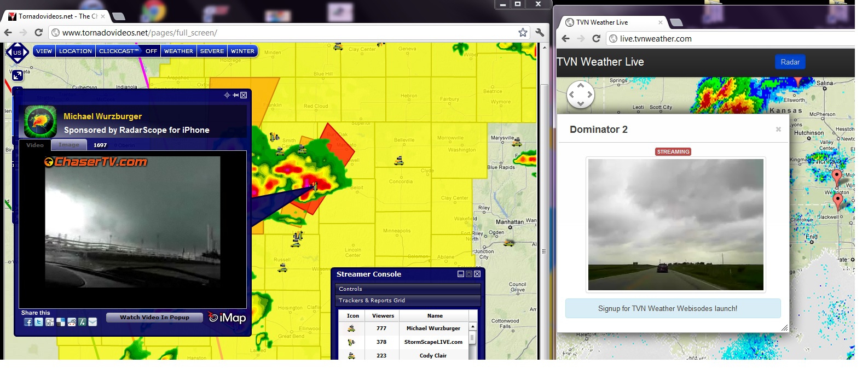The height and width of the screenshot is (381, 868).
Task: Switch to the Image tab
Action: [69, 145]
